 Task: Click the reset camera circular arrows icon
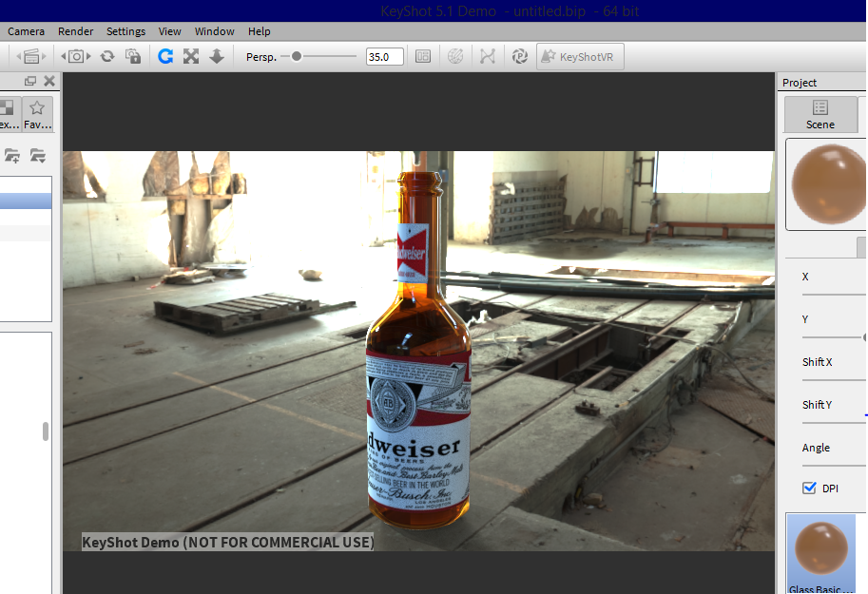107,56
